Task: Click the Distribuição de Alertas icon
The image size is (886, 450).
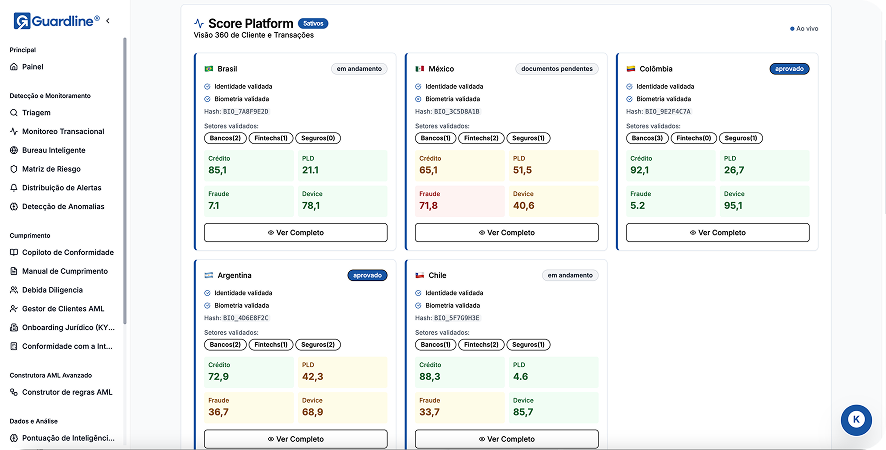Action: coord(14,188)
